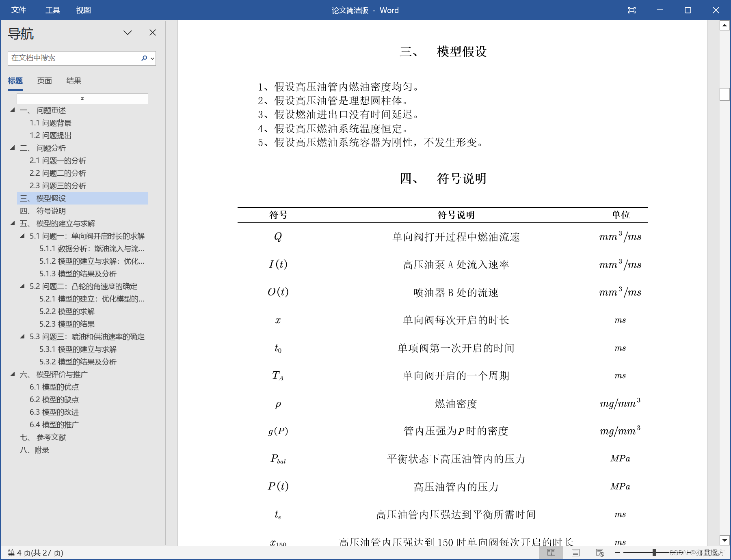Image resolution: width=731 pixels, height=560 pixels.
Task: Open the 工具 menu
Action: click(x=52, y=10)
